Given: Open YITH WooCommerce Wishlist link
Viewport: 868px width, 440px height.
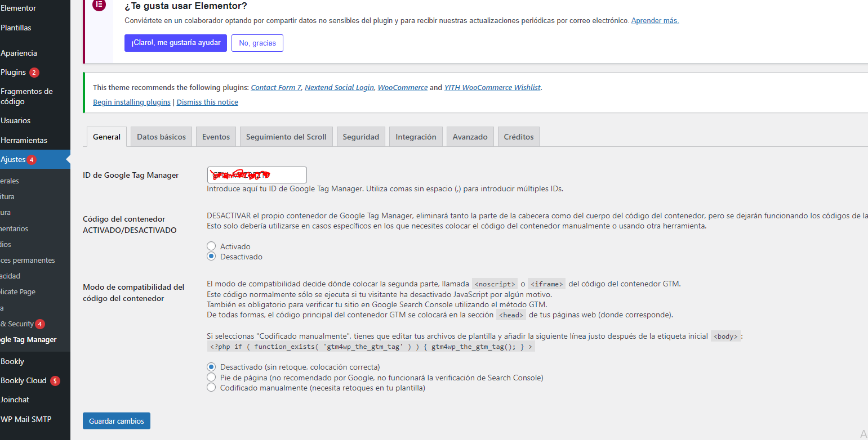Looking at the screenshot, I should [493, 87].
